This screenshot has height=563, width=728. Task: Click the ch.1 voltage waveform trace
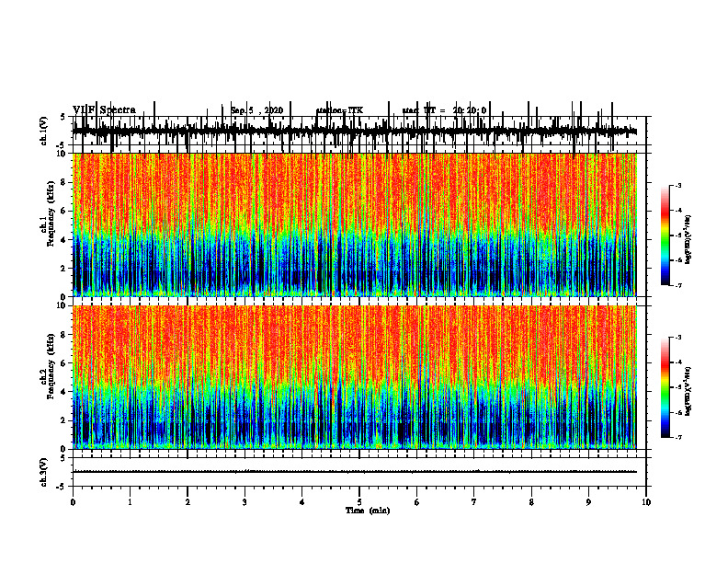(x=354, y=131)
